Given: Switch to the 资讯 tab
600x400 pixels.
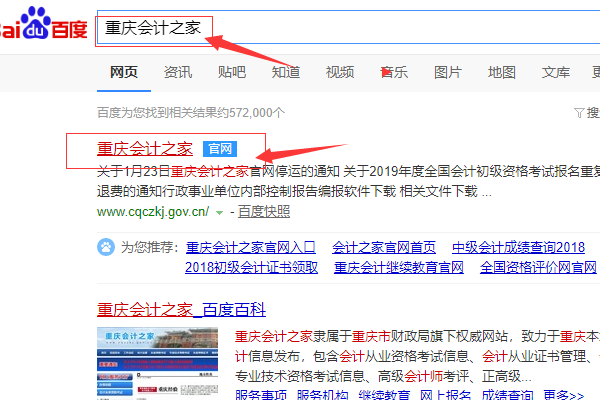Looking at the screenshot, I should point(178,72).
